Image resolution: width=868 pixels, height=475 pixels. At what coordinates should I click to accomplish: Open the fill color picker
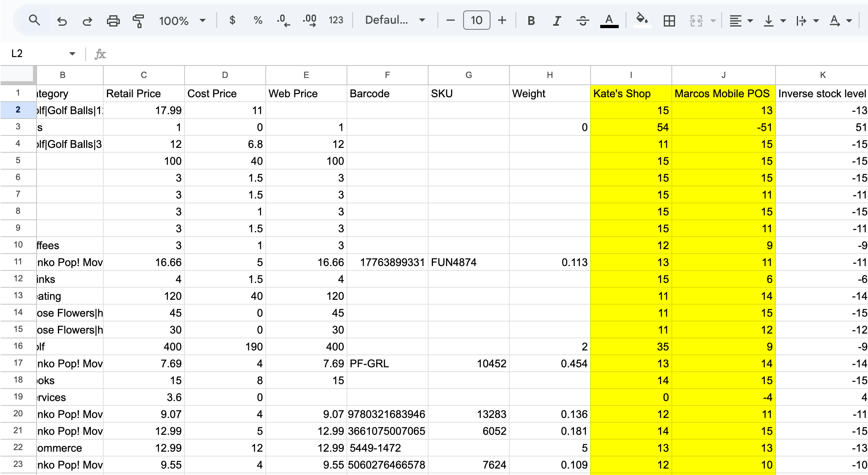[642, 20]
